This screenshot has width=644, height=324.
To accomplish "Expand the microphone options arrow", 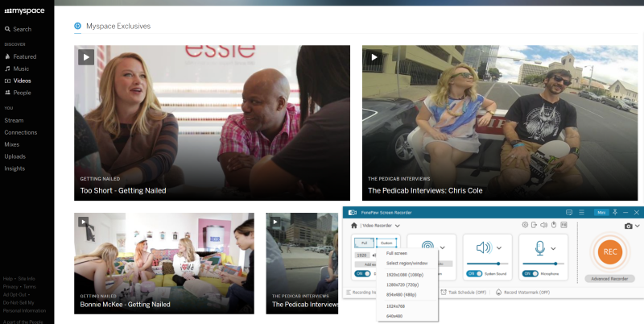I will tap(554, 248).
